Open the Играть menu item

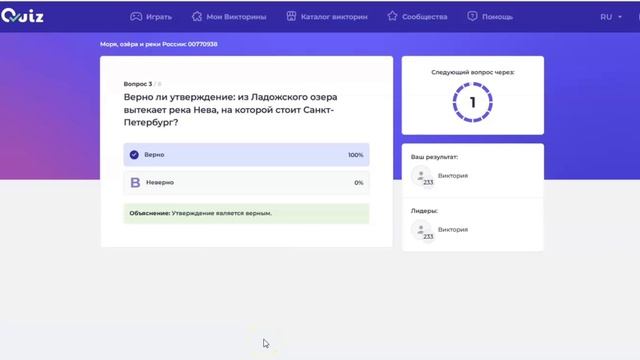pyautogui.click(x=159, y=17)
